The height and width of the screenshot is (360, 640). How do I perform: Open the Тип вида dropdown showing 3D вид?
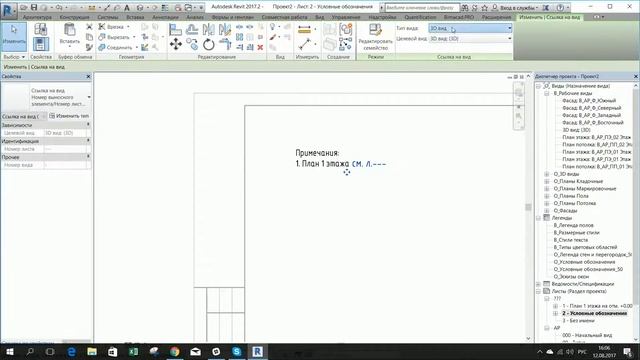pyautogui.click(x=470, y=28)
